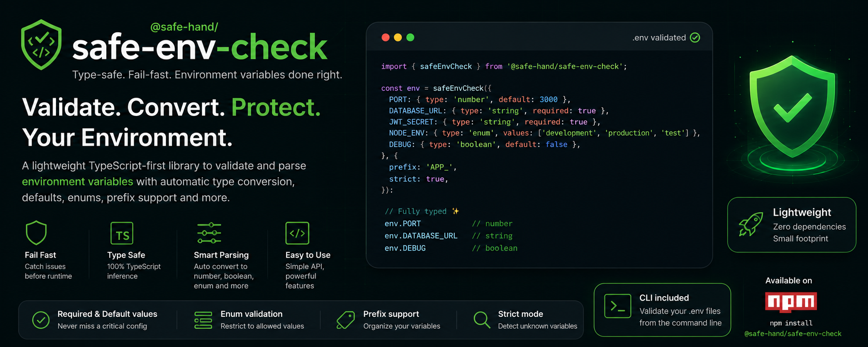Image resolution: width=868 pixels, height=347 pixels.
Task: Click the JWT_SECRET config code line
Action: click(x=495, y=122)
